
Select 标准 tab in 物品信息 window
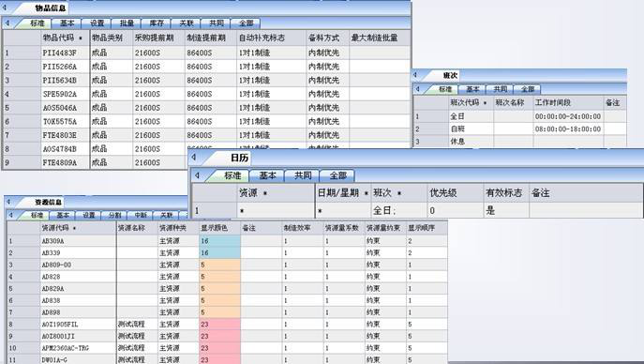coord(37,23)
